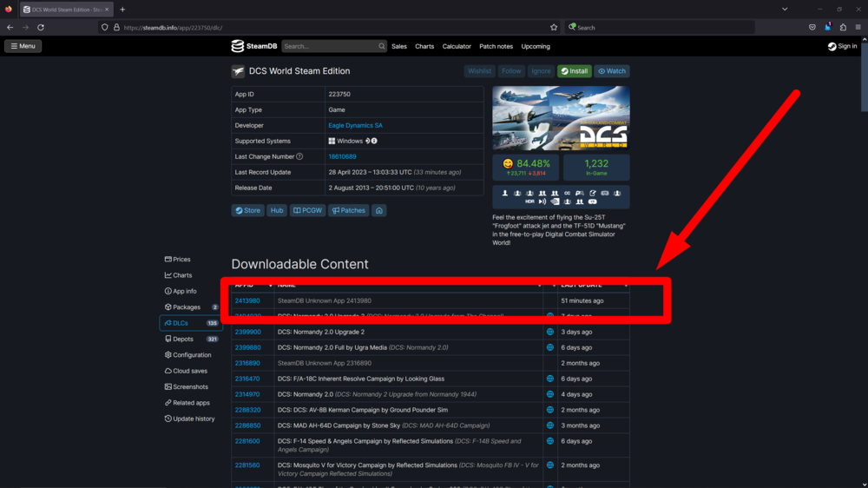Click the Store button

point(247,210)
